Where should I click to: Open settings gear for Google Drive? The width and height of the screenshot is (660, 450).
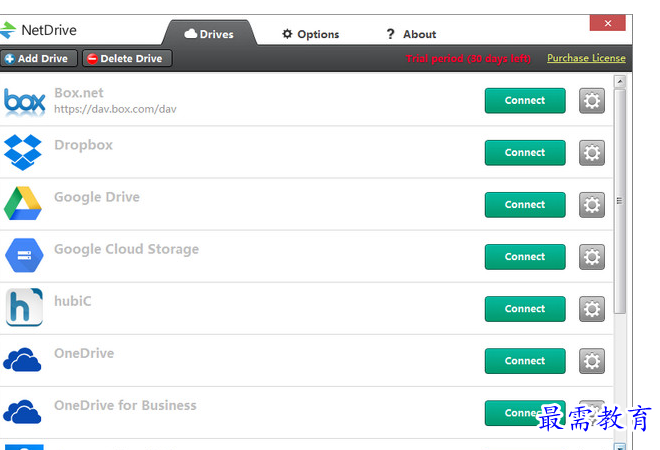[x=591, y=205]
